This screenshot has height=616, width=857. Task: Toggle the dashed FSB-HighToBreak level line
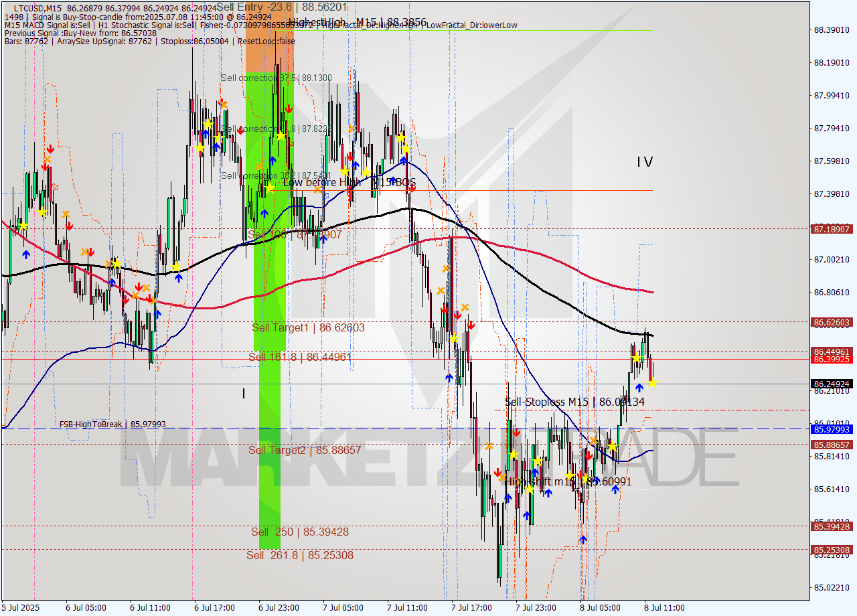click(x=134, y=429)
